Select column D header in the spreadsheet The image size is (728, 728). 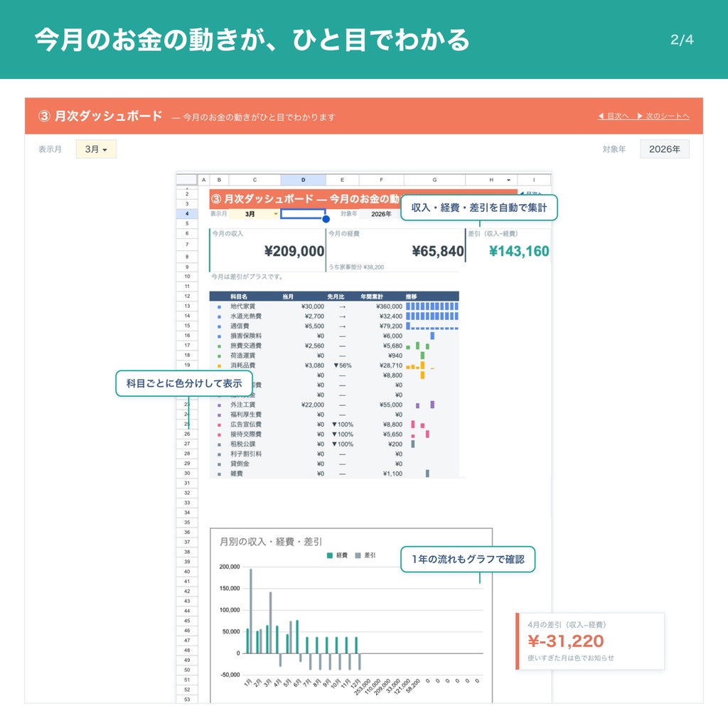[303, 180]
